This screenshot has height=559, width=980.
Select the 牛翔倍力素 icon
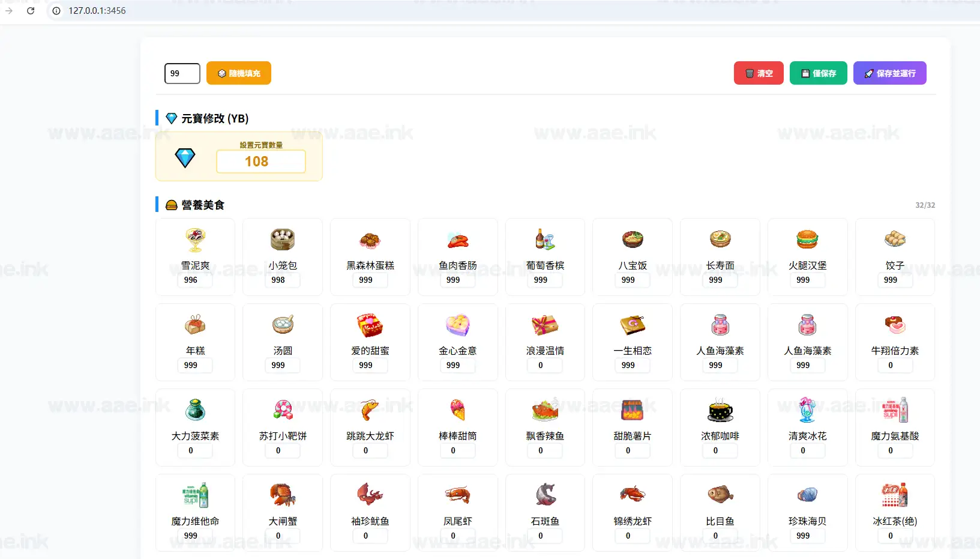click(x=895, y=325)
